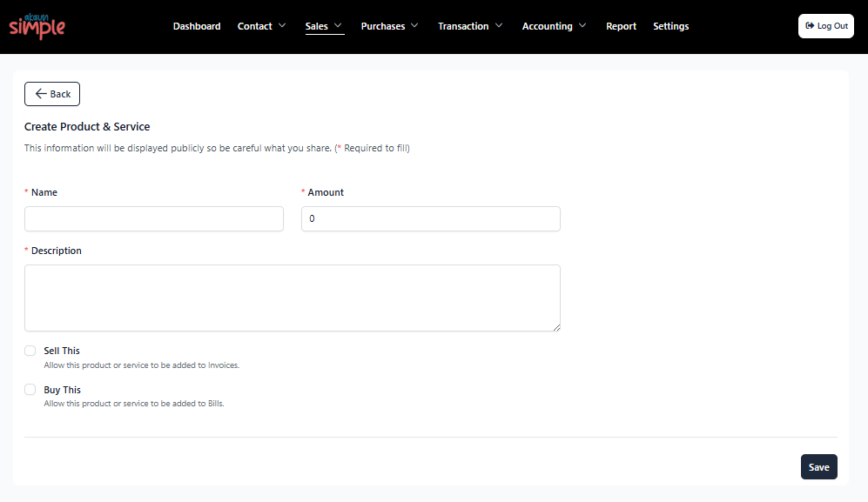Expand the Purchases dropdown menu
The width and height of the screenshot is (868, 502).
[x=389, y=26]
